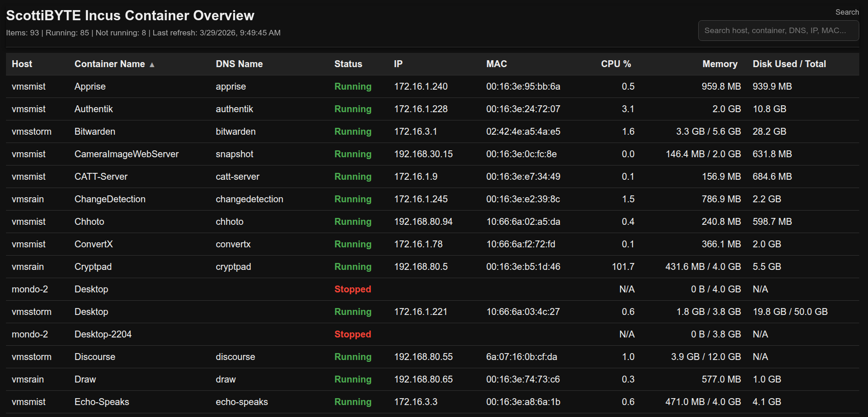Sort by the Status column header
Image resolution: width=868 pixels, height=417 pixels.
click(348, 64)
